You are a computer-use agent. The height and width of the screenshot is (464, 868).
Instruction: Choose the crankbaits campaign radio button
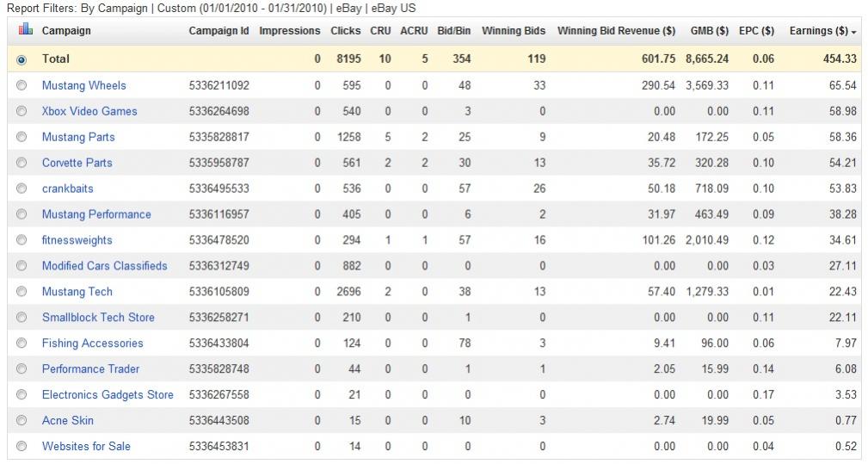click(22, 189)
